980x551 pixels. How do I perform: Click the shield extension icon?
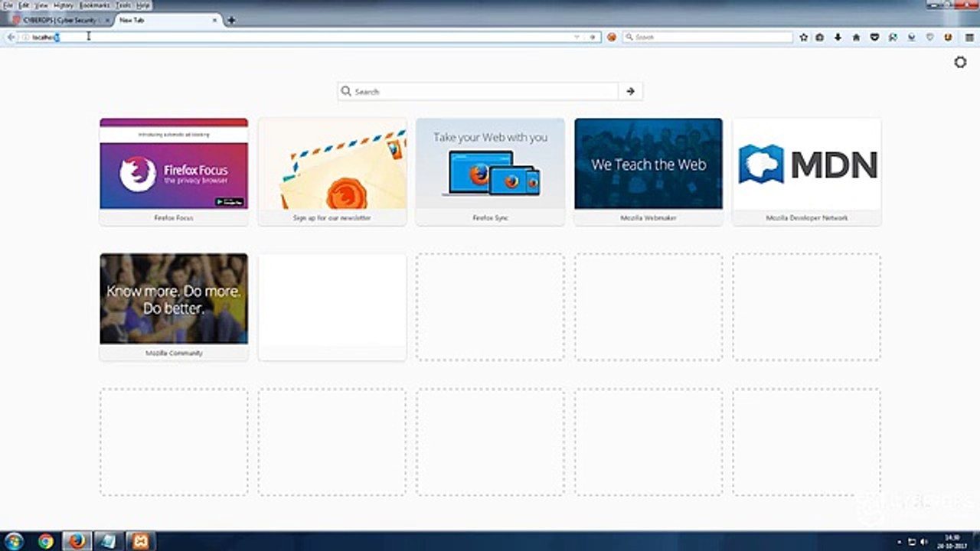point(930,37)
